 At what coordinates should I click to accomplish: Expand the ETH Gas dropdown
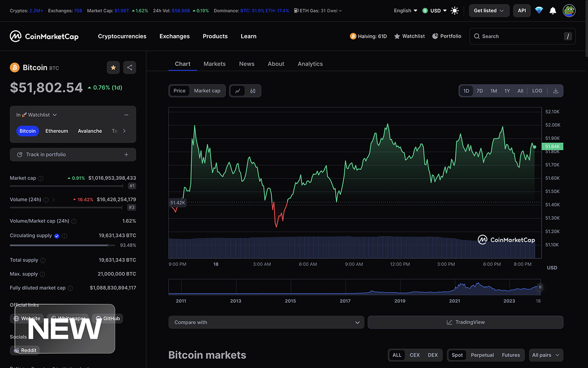(x=318, y=11)
